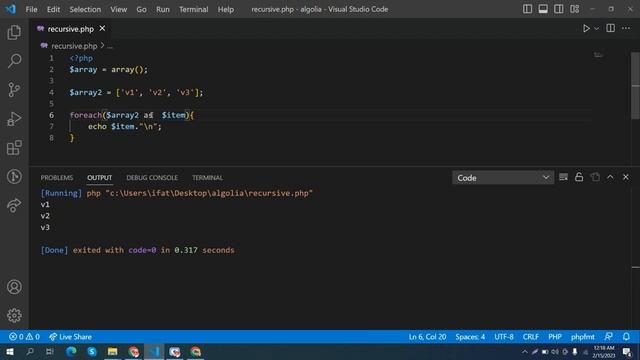This screenshot has width=640, height=360.
Task: Split the editor to the right
Action: click(x=611, y=28)
